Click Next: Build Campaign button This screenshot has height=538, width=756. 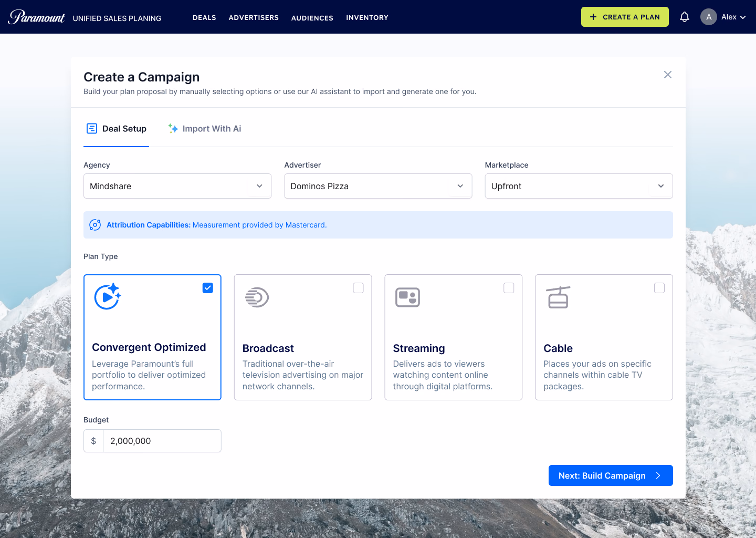pos(611,475)
